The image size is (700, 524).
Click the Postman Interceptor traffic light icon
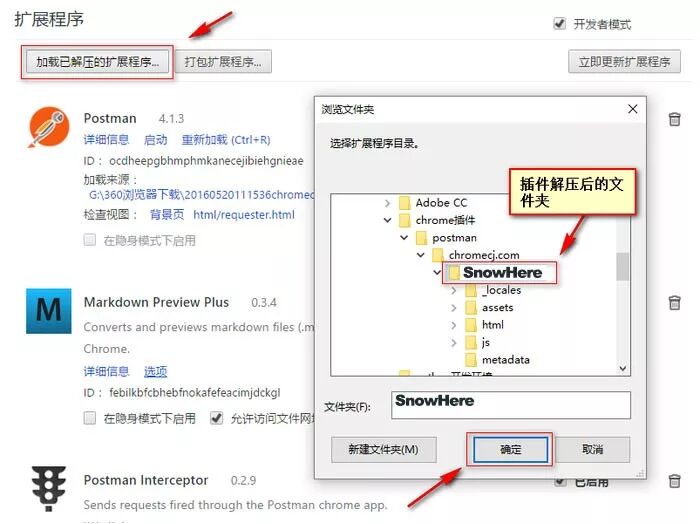pyautogui.click(x=49, y=489)
